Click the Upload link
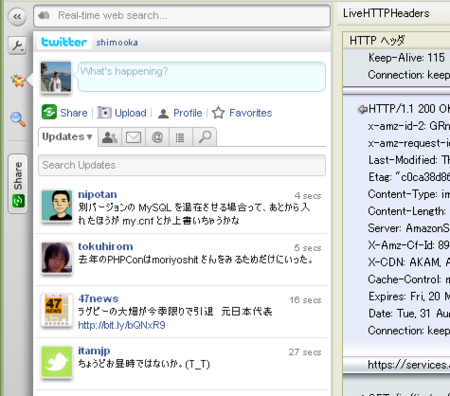The image size is (450, 396). click(x=130, y=113)
